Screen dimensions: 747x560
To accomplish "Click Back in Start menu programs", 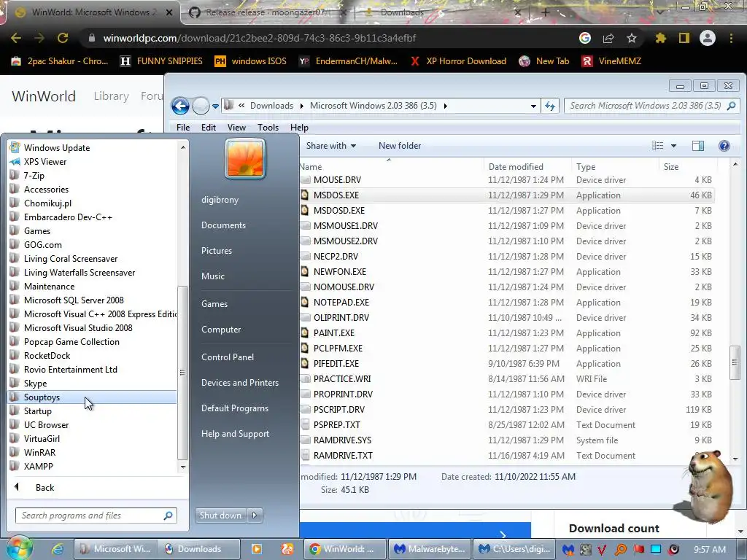I will pos(44,488).
